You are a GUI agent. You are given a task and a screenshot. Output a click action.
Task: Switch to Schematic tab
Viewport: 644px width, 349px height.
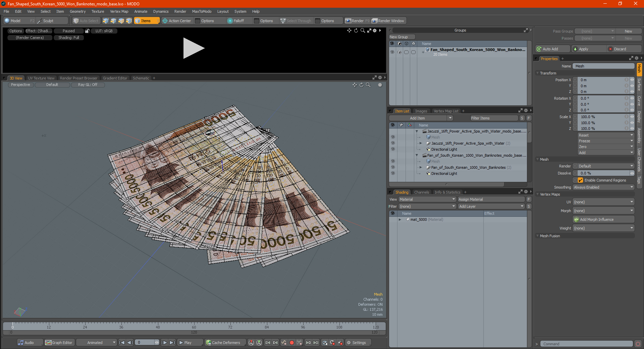tap(141, 78)
